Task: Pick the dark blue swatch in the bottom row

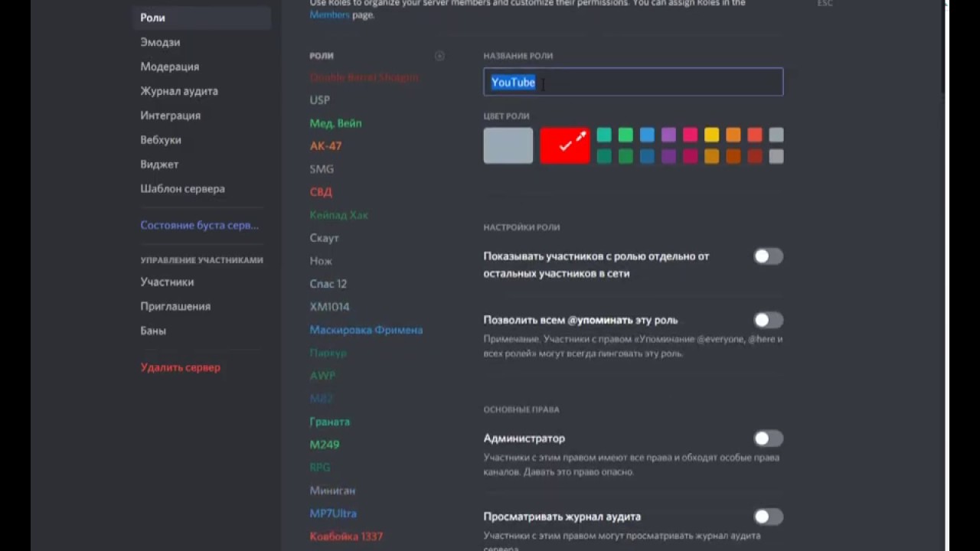Action: 647,156
